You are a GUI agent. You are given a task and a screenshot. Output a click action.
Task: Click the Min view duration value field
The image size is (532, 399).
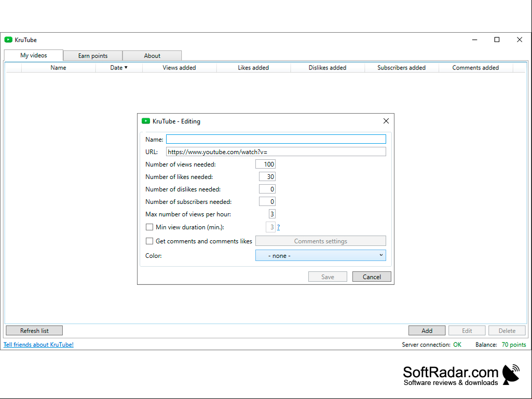[x=270, y=227]
